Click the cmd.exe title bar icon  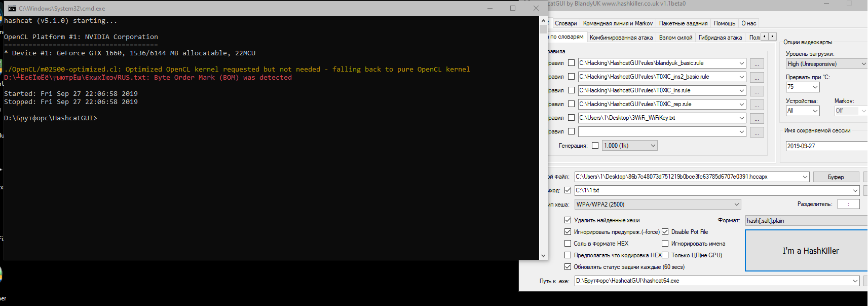coord(12,9)
